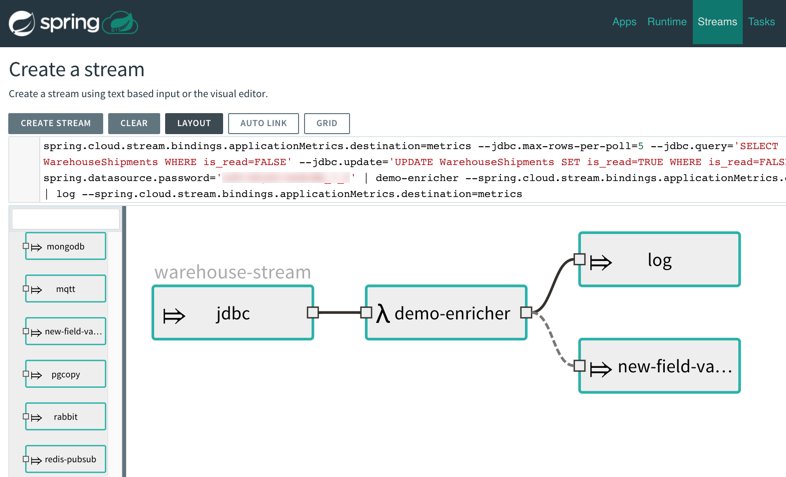Click the canvas new-field-va... node input port
The image size is (786, 477).
(x=579, y=366)
